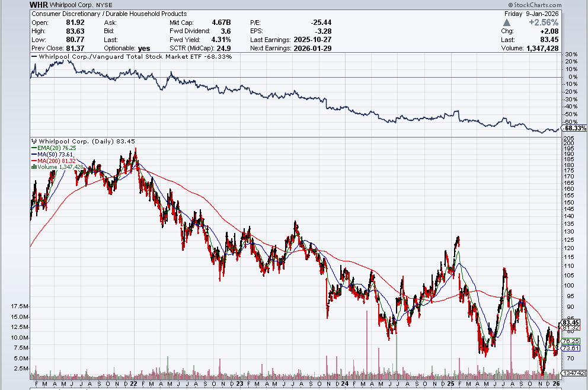Click the blue 73.61 tag on the right axis
Screen dimensions: 588x390
coord(571,349)
